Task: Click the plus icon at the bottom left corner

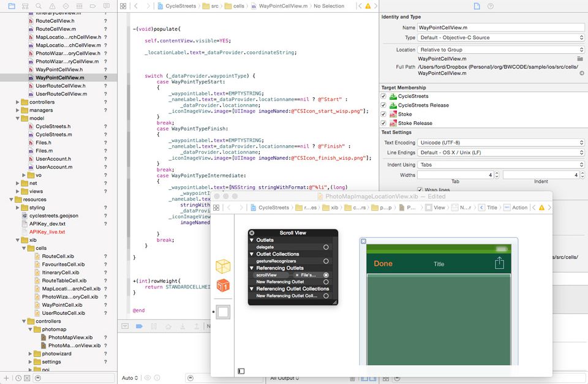Action: pyautogui.click(x=5, y=378)
